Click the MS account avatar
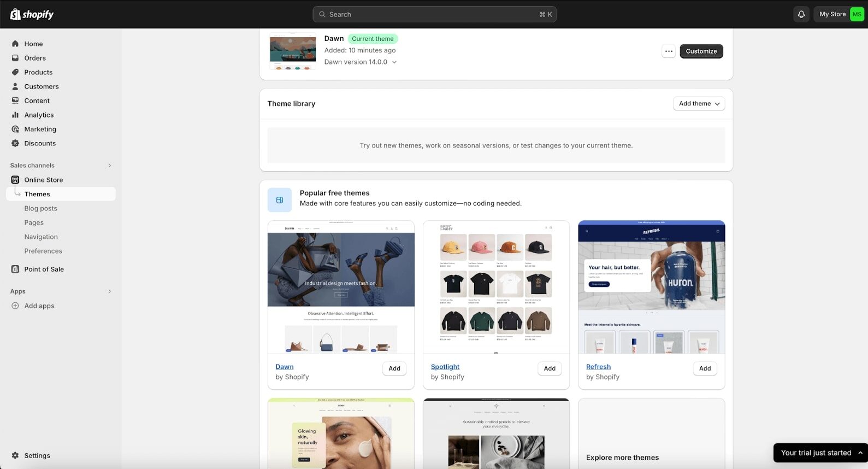This screenshot has width=868, height=469. (x=857, y=14)
